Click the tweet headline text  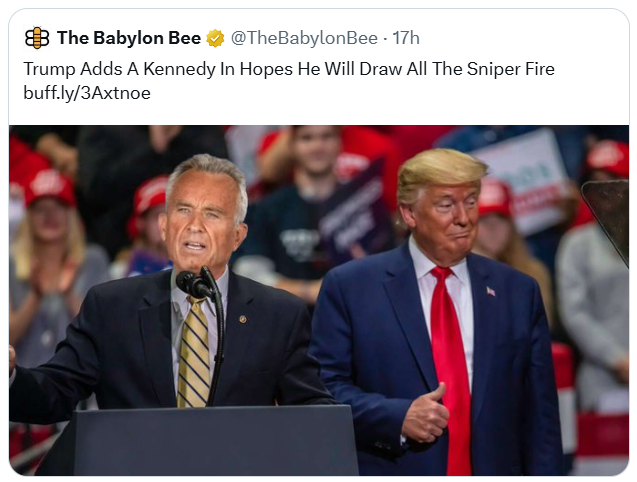coord(288,69)
